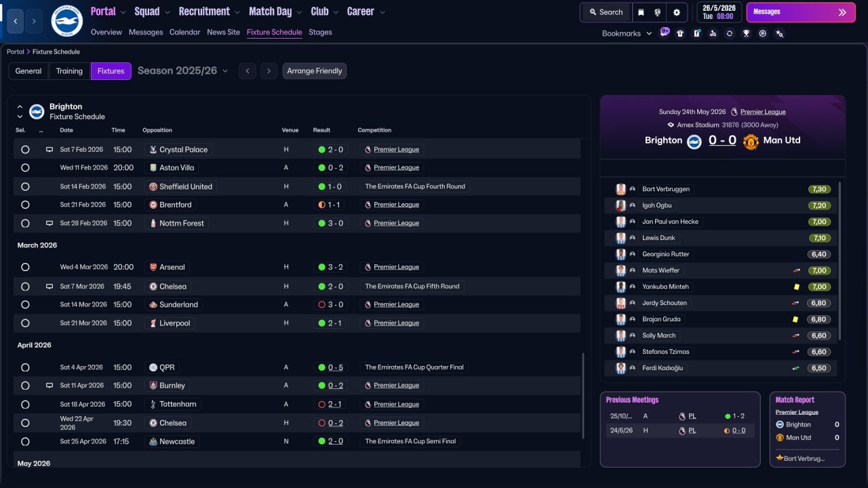This screenshot has height=488, width=868.
Task: Click the purple Messages continue button
Action: click(x=801, y=12)
